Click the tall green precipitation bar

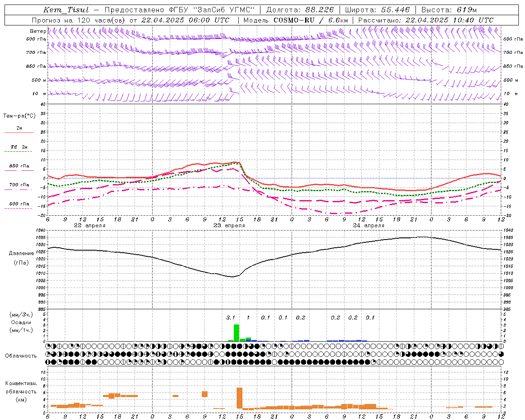pos(236,333)
